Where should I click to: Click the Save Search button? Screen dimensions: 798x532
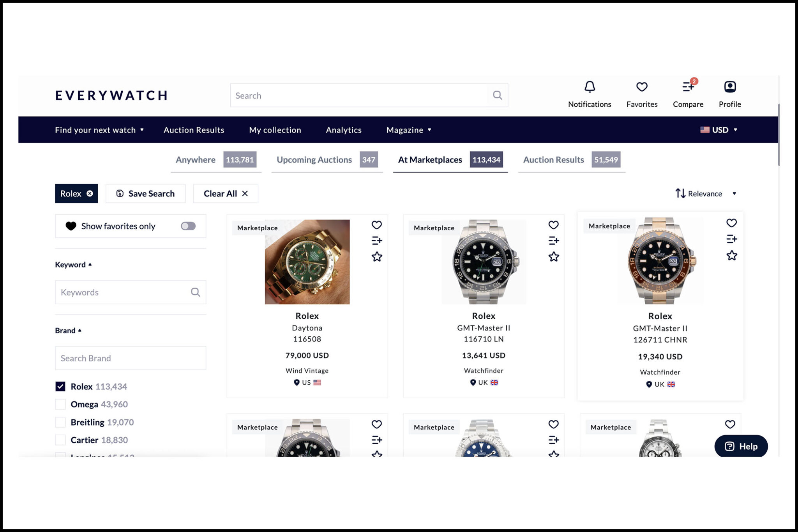point(145,193)
